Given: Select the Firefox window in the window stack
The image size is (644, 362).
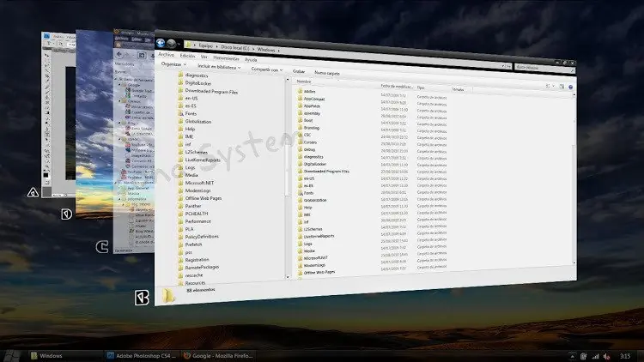Looking at the screenshot, I should [134, 140].
